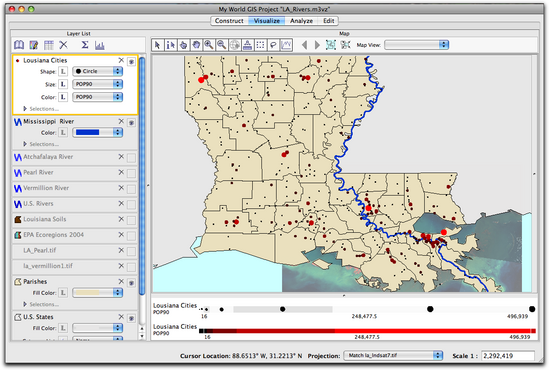
Task: Click zoom to active layer icon
Action: pyautogui.click(x=331, y=44)
